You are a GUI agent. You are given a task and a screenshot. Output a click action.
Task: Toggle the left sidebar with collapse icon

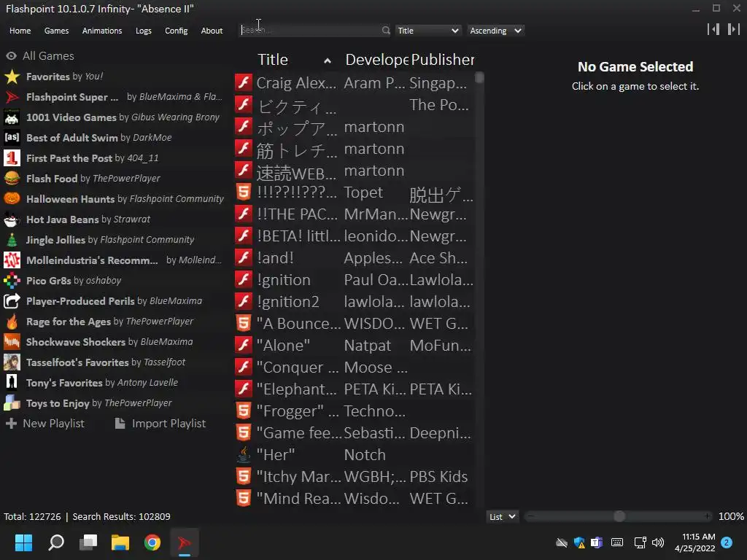point(713,29)
